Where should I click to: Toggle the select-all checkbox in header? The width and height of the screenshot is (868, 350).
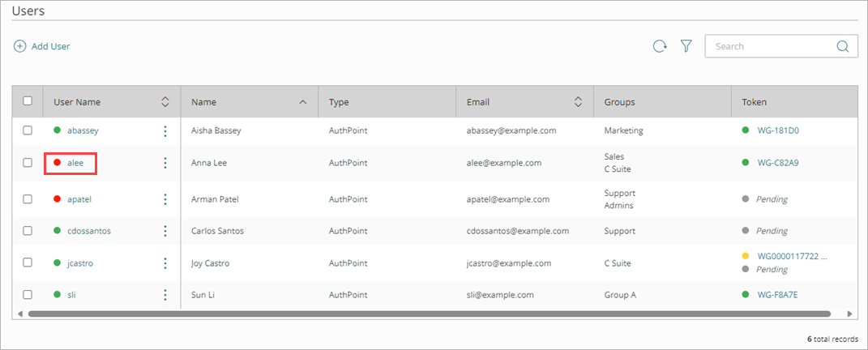point(28,101)
